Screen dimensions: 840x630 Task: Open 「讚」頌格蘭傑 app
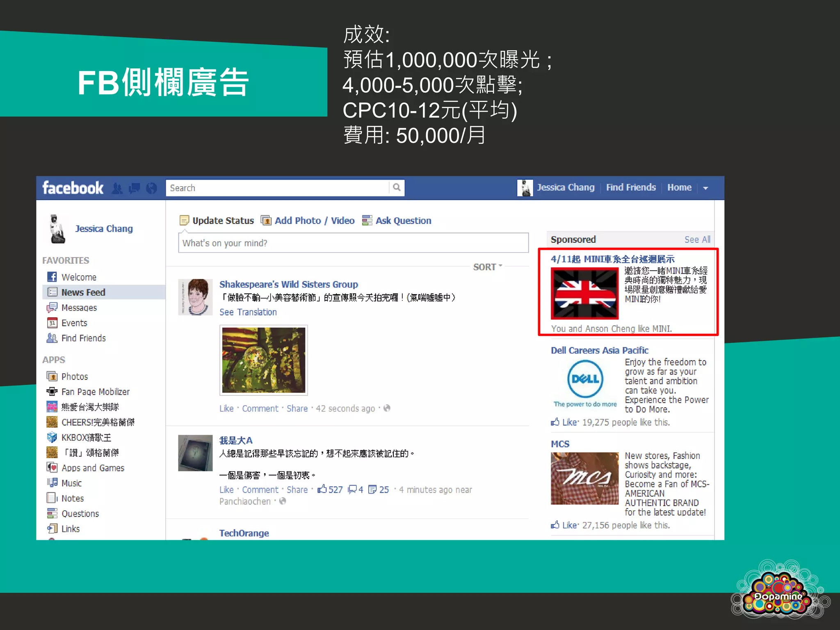click(83, 452)
